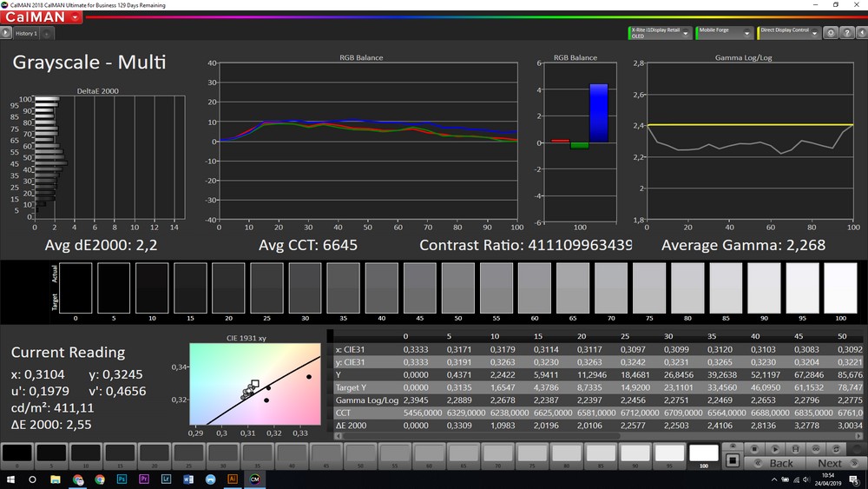
Task: Click the 100 percent Actual/Target swatch
Action: 840,288
